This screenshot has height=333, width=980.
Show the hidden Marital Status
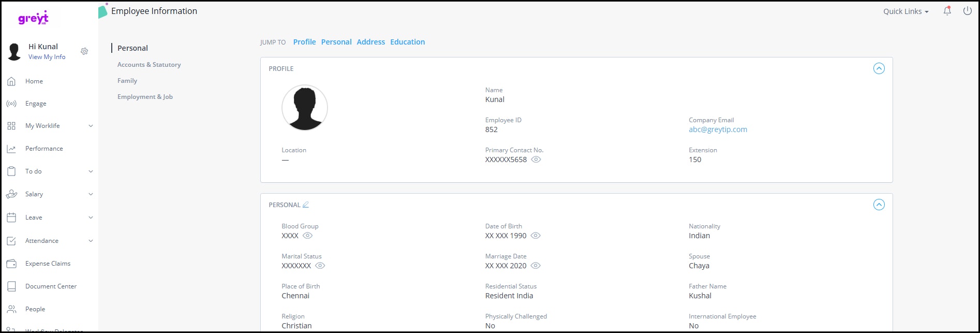(320, 266)
